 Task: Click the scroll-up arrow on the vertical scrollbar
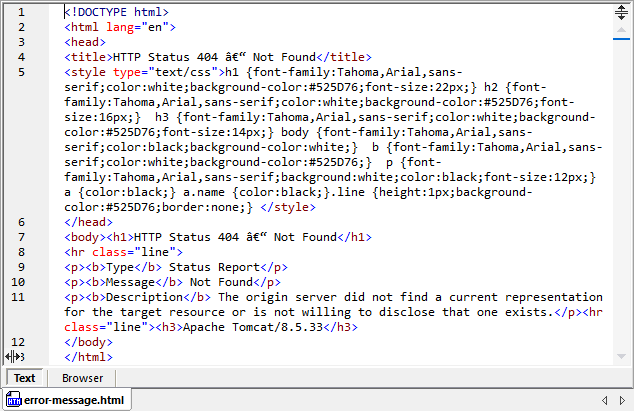(621, 28)
